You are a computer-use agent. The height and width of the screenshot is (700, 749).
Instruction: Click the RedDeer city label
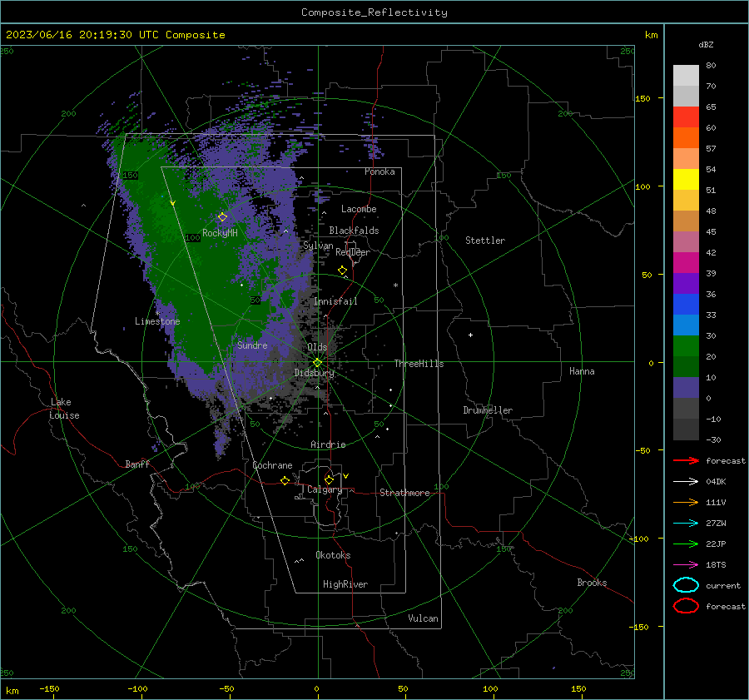coord(353,252)
